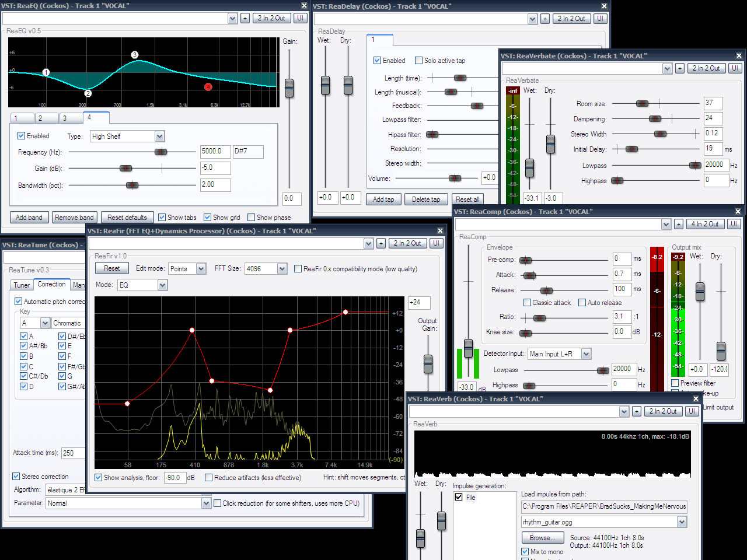Open ReaTune Parameter Normal dropdown
The width and height of the screenshot is (747, 560).
(206, 503)
